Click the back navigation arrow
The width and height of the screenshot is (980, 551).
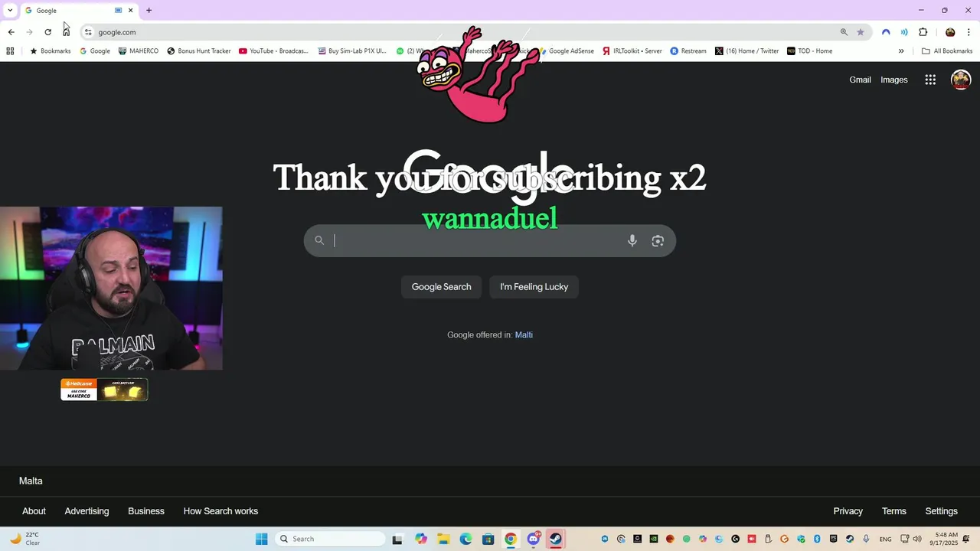pyautogui.click(x=11, y=32)
